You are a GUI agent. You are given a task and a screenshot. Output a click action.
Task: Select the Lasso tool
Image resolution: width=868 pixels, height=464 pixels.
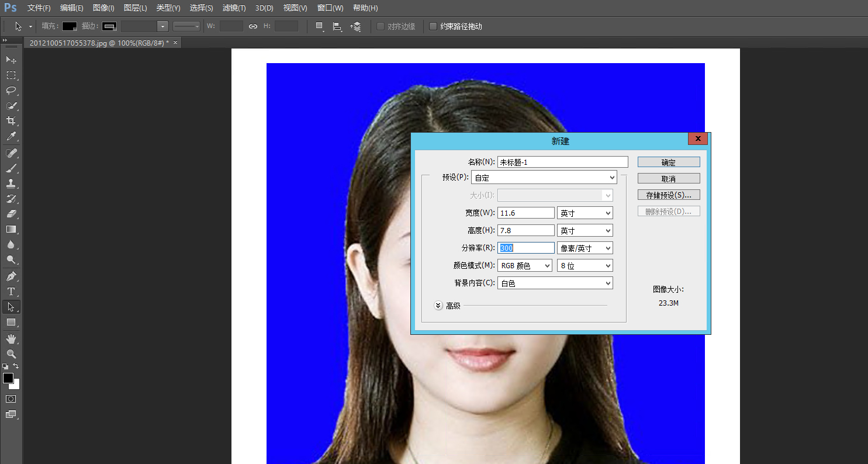[11, 91]
